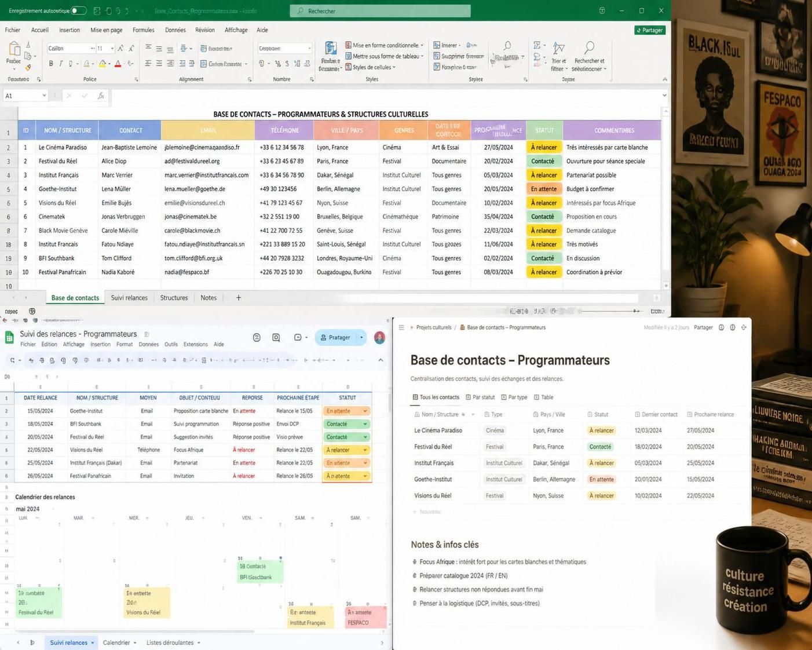This screenshot has height=650, width=812.
Task: Open Extensions menu in Google Sheets
Action: (196, 344)
